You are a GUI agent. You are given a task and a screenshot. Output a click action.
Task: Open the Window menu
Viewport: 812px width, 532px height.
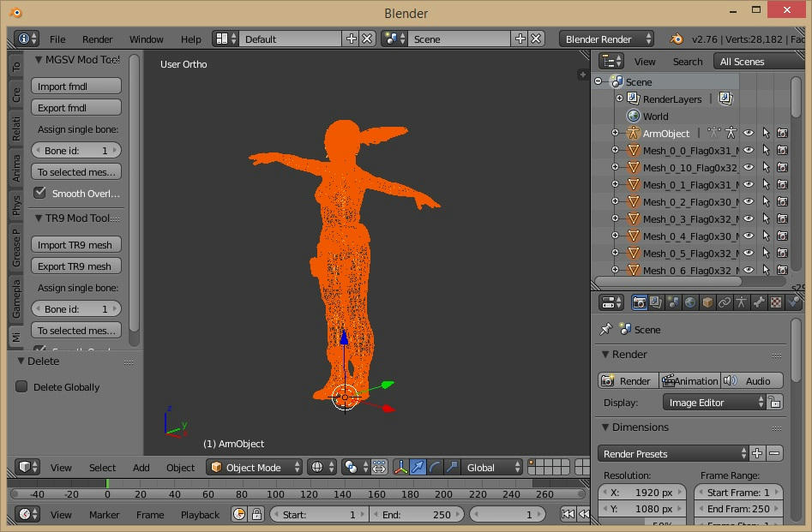pyautogui.click(x=146, y=39)
